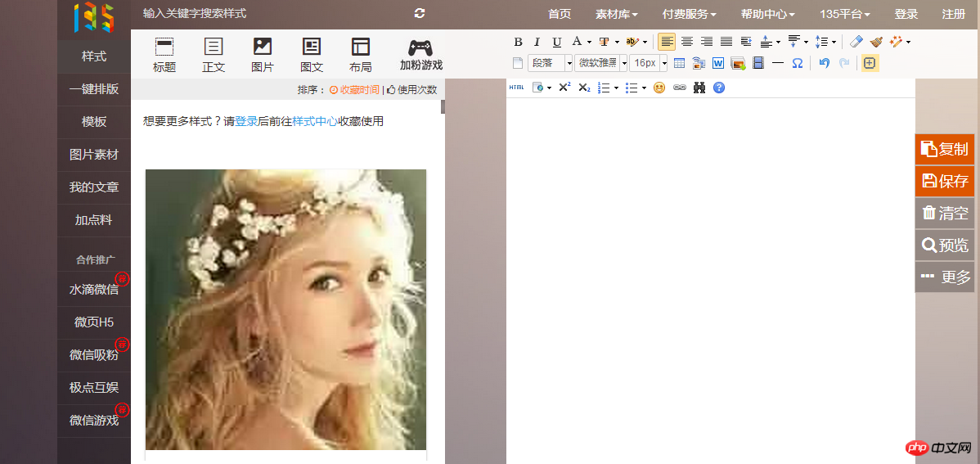This screenshot has height=464, width=980.
Task: Click the emoji smiley face icon
Action: 659,88
